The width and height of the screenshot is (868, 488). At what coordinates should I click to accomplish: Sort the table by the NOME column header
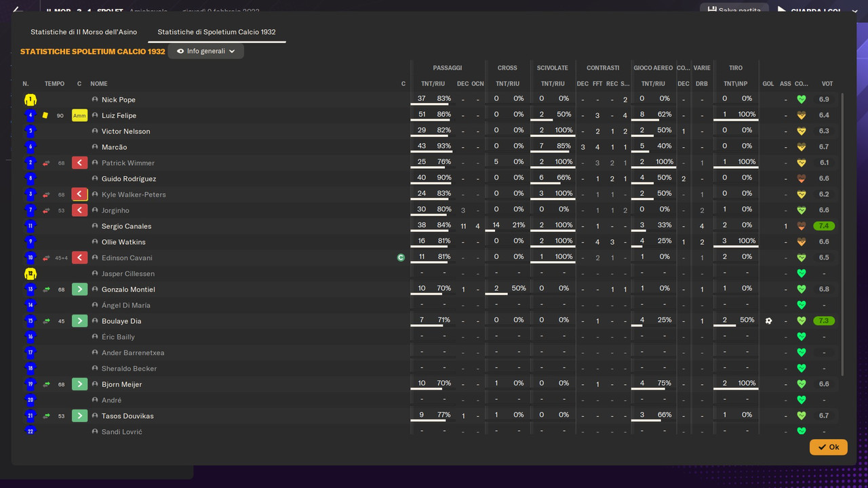coord(99,84)
